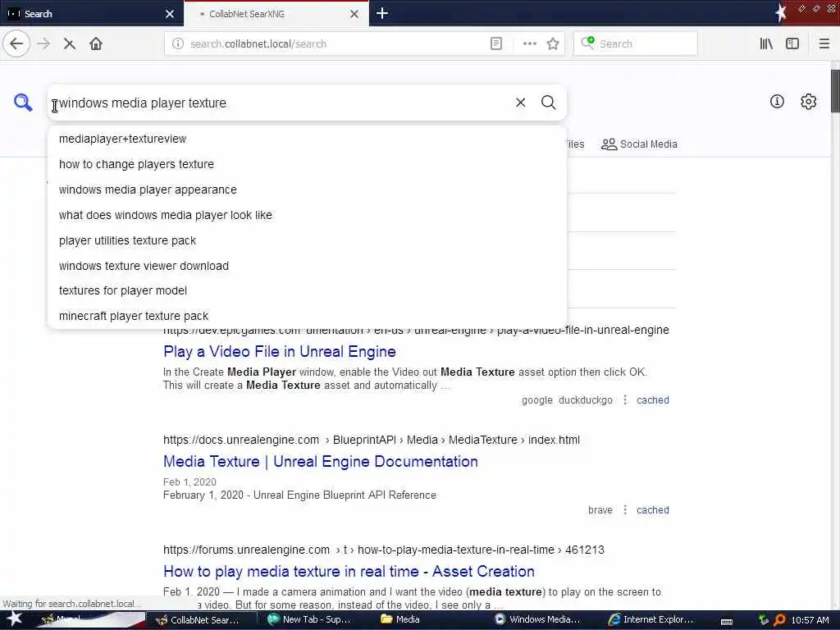Open the SearXNG about info icon
This screenshot has height=630, width=840.
(x=777, y=101)
